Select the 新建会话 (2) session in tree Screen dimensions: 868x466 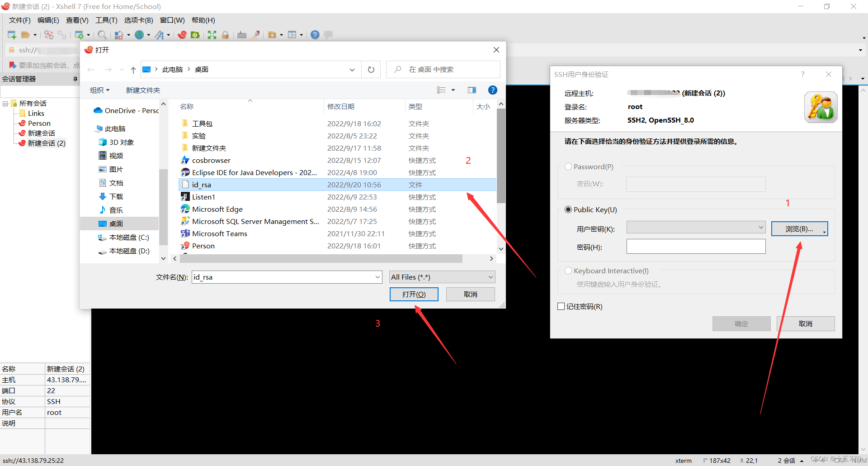click(x=46, y=143)
